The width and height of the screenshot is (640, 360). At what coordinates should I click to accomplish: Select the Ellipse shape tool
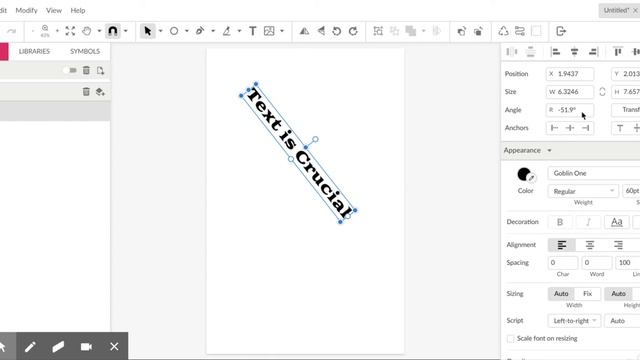(174, 31)
